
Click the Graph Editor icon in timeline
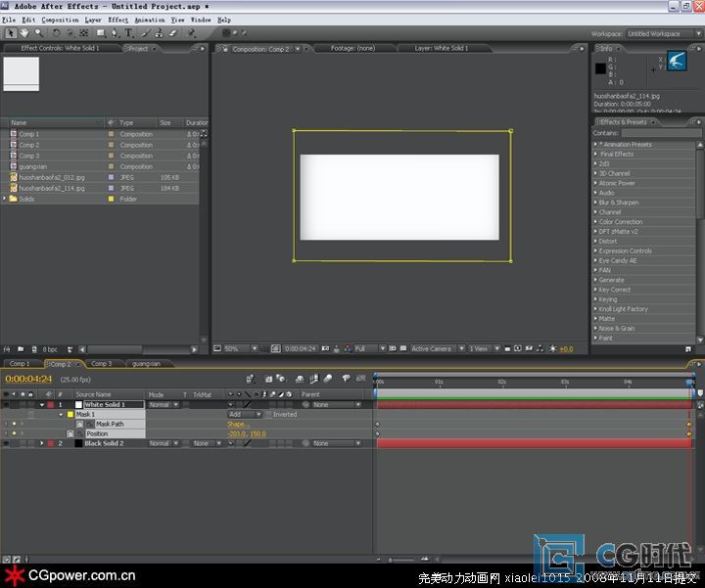(360, 379)
